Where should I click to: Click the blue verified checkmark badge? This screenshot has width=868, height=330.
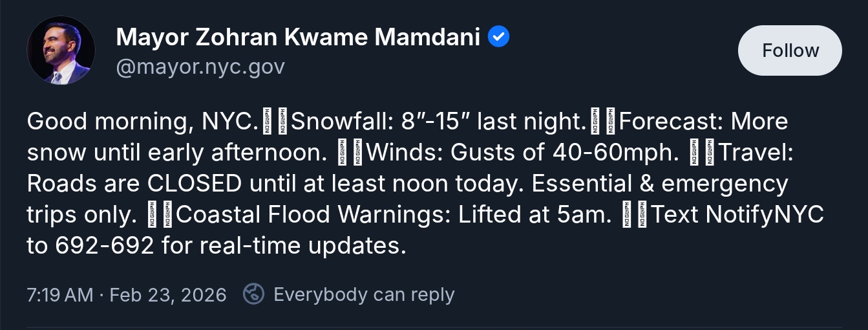(x=498, y=38)
